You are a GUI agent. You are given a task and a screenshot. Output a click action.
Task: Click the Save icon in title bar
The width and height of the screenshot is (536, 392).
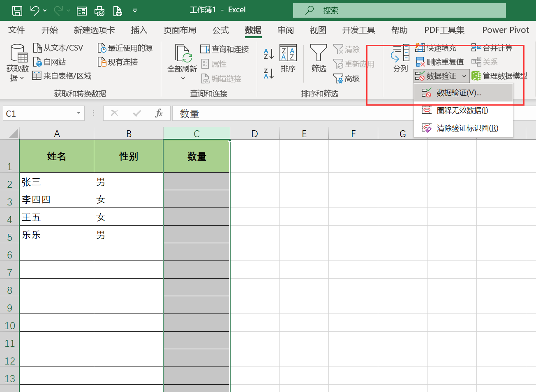click(17, 11)
